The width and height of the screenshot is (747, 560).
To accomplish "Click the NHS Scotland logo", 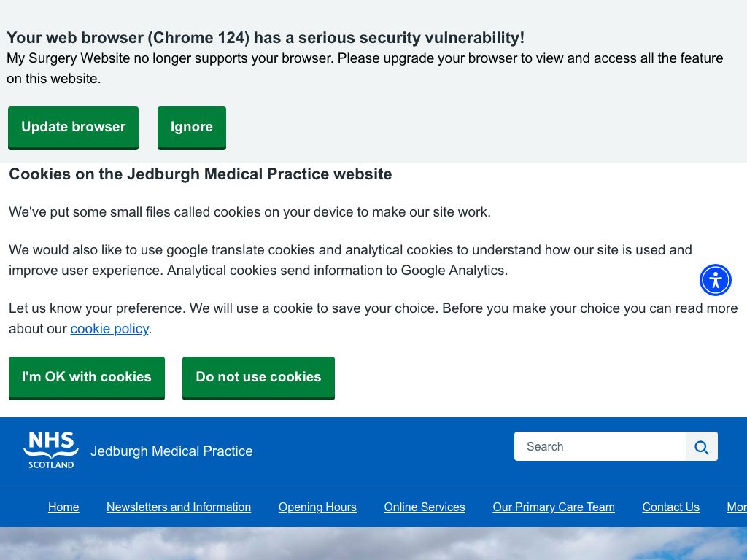I will pyautogui.click(x=51, y=451).
